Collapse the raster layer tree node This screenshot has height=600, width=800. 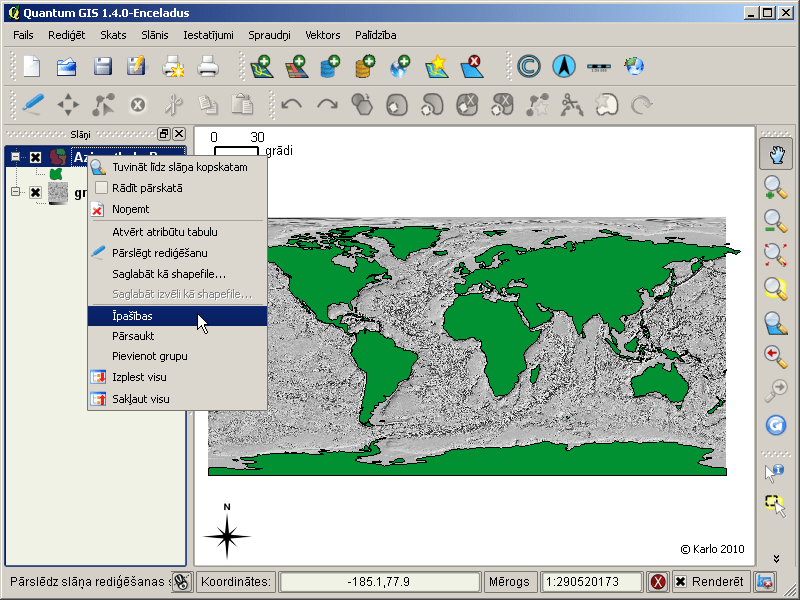15,192
